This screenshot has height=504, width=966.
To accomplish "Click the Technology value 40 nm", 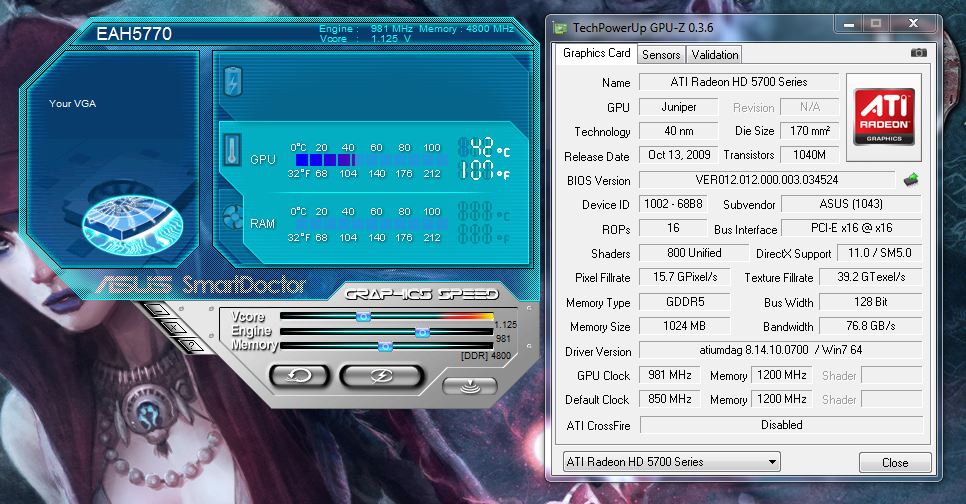I will tap(678, 131).
